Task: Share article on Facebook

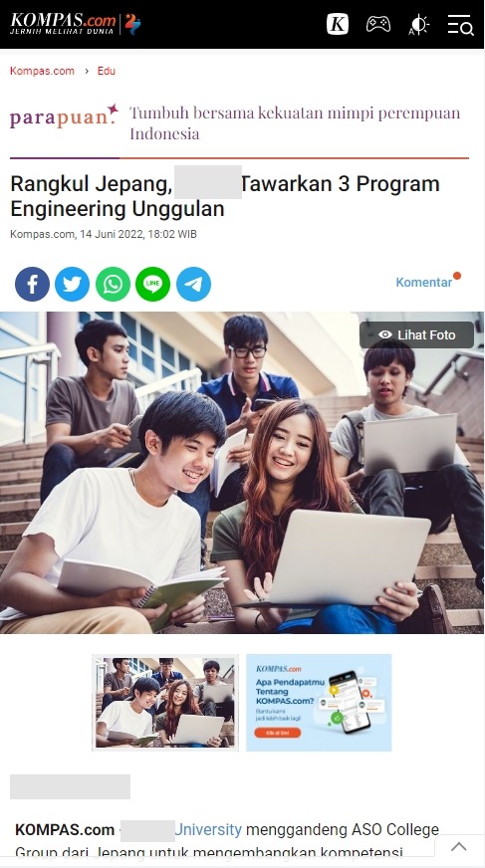Action: [x=32, y=284]
